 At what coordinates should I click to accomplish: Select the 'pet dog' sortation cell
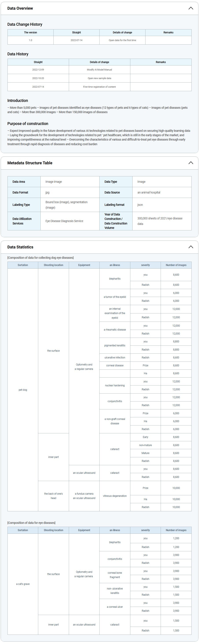pyautogui.click(x=23, y=390)
